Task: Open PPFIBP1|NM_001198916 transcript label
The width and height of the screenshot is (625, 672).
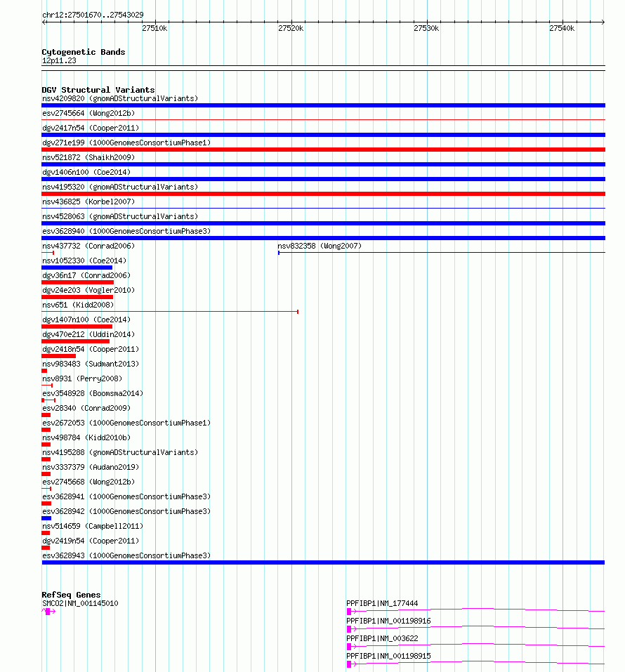Action: click(388, 621)
